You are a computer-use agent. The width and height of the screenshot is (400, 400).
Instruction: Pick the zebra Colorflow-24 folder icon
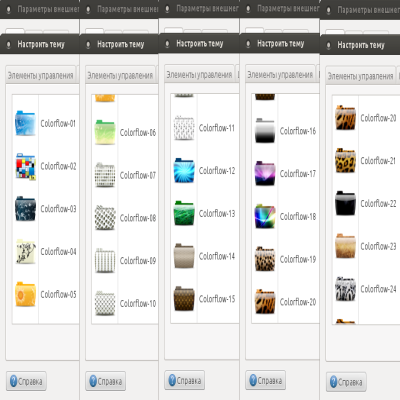[345, 289]
